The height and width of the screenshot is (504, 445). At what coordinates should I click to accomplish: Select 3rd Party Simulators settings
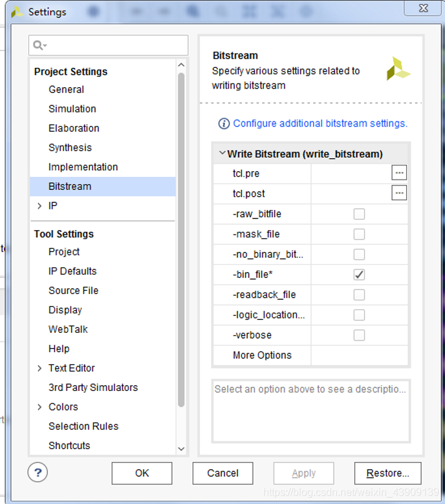click(93, 388)
